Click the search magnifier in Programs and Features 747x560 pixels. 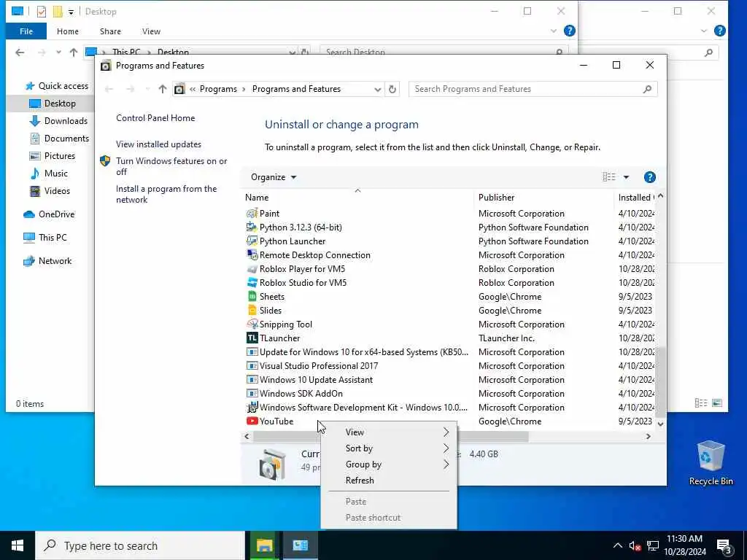pyautogui.click(x=647, y=89)
